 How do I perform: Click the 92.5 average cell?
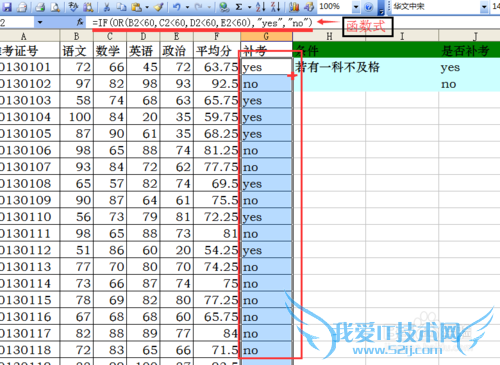(217, 84)
